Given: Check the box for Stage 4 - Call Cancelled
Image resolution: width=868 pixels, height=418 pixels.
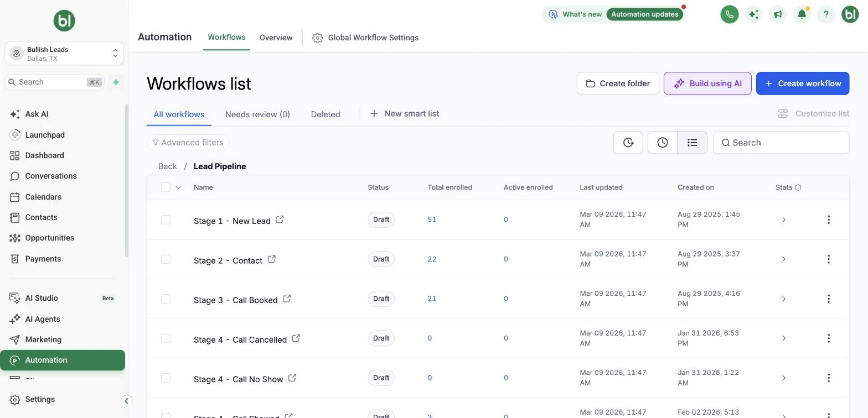Looking at the screenshot, I should (x=166, y=338).
